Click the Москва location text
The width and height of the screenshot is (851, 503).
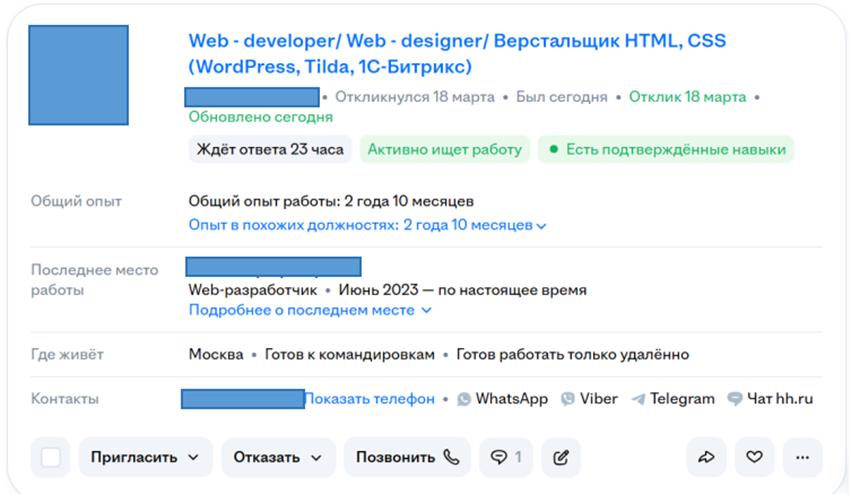tap(216, 355)
